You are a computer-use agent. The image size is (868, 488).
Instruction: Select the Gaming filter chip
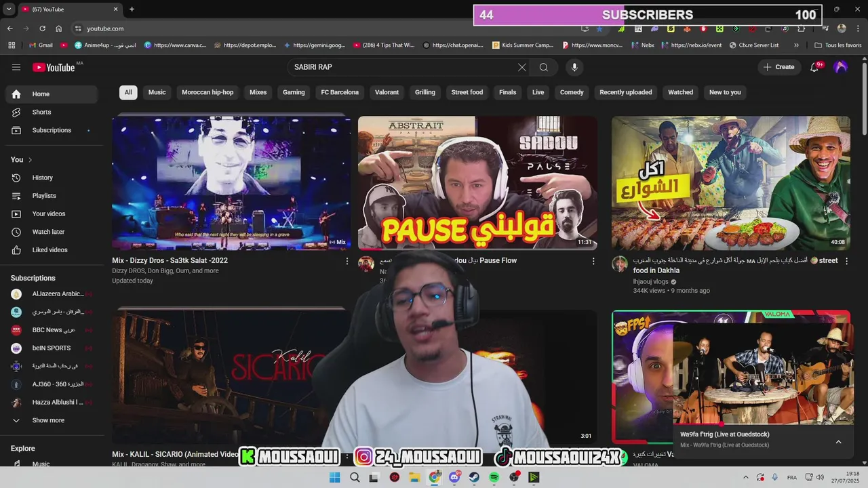pos(294,92)
